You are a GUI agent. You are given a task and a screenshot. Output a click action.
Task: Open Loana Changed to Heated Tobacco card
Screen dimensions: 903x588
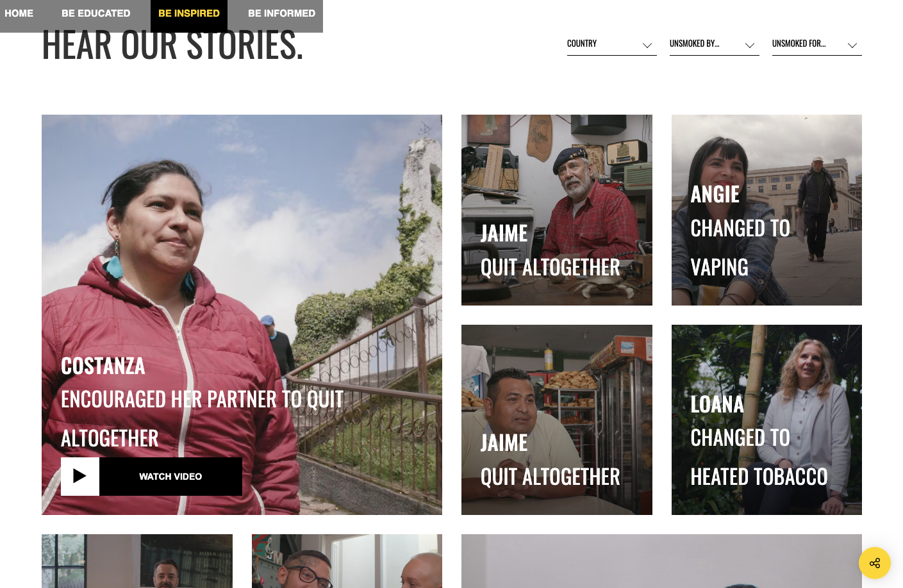766,420
